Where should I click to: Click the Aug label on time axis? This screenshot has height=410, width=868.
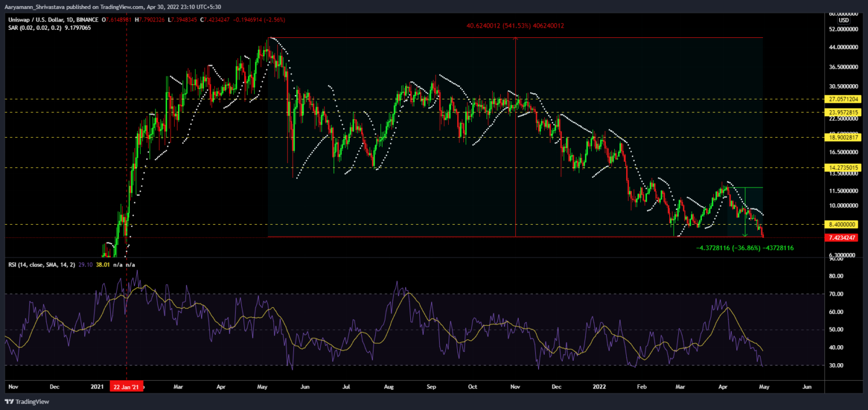click(x=389, y=387)
